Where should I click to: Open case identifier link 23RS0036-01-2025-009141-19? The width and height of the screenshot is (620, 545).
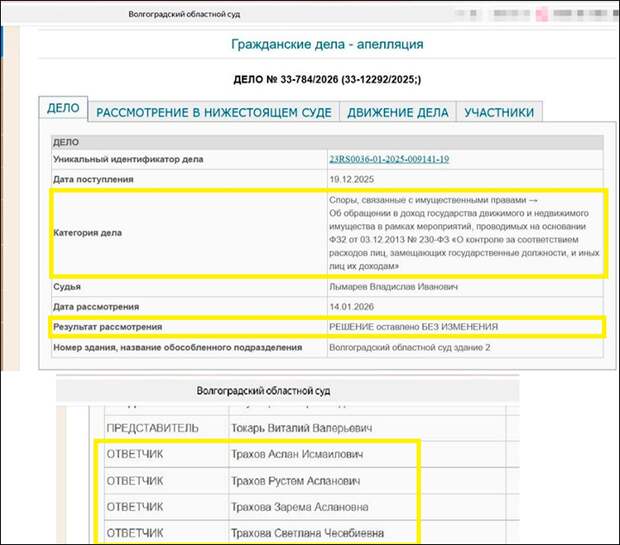(389, 159)
